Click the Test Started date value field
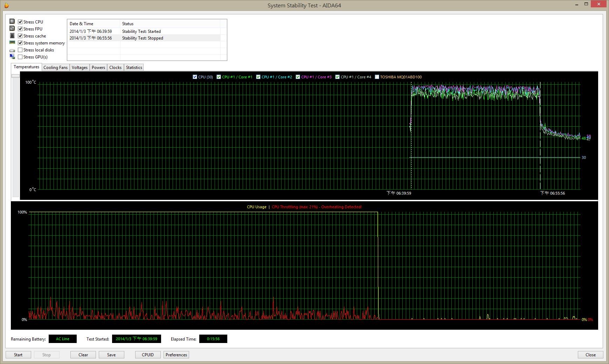 click(x=137, y=339)
